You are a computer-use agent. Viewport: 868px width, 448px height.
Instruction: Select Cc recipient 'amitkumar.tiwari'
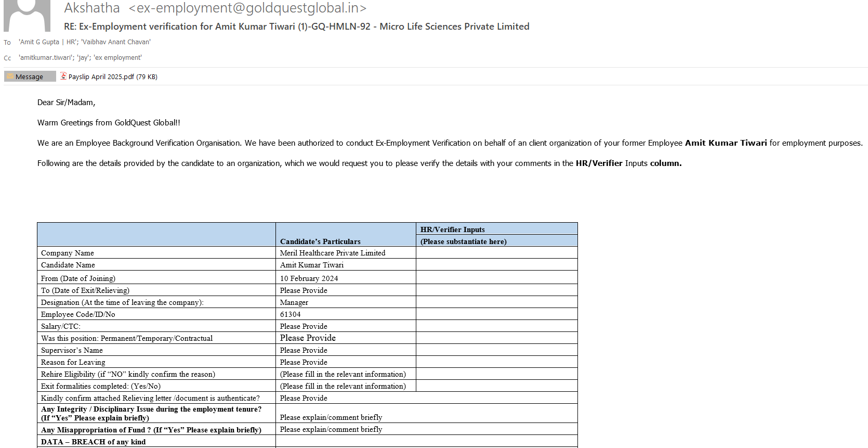(x=46, y=58)
